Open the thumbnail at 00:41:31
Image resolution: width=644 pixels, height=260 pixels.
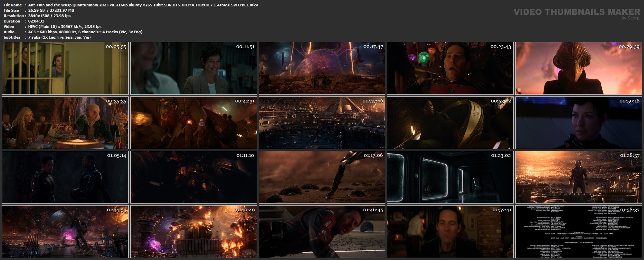pos(194,123)
